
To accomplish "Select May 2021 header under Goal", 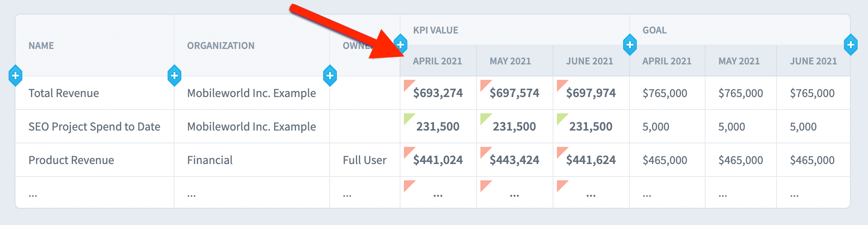I will click(739, 61).
